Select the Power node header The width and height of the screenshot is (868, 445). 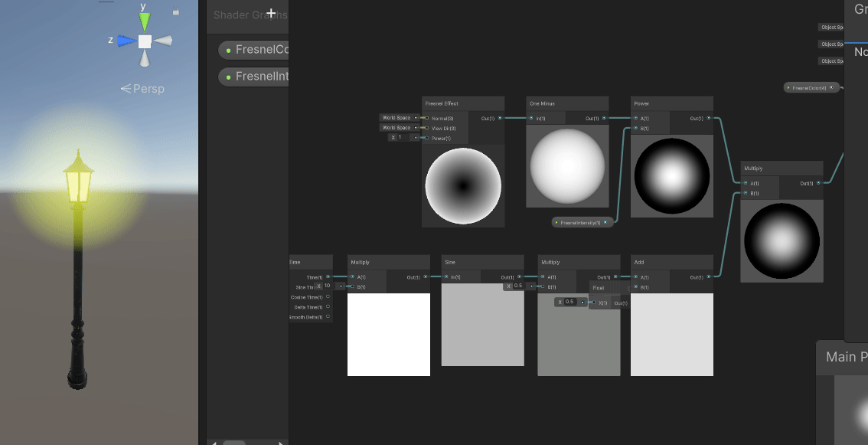pyautogui.click(x=672, y=103)
